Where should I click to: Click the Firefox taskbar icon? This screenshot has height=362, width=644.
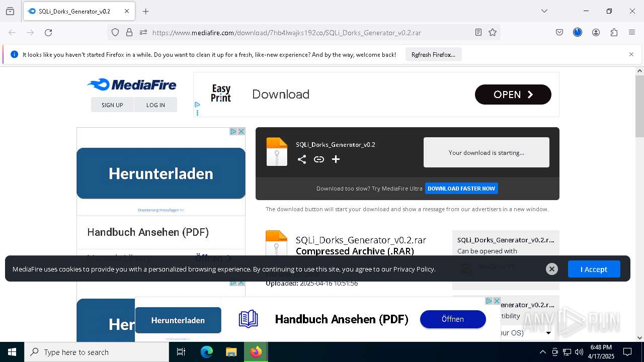[x=256, y=352]
